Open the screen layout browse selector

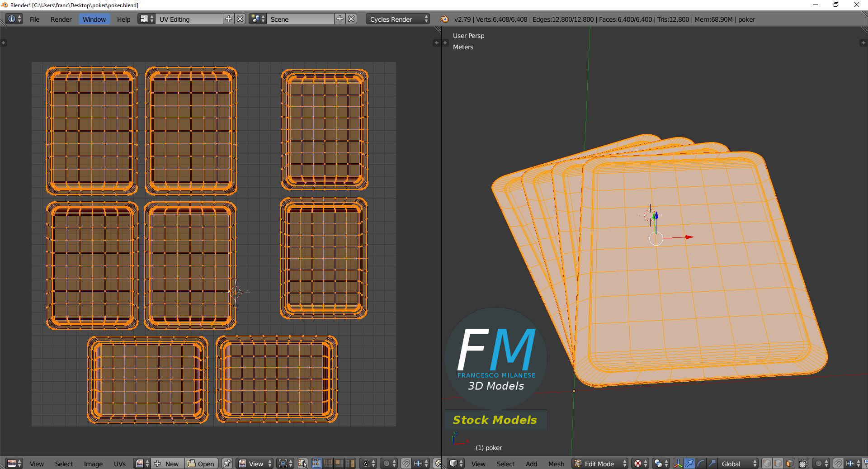(146, 19)
